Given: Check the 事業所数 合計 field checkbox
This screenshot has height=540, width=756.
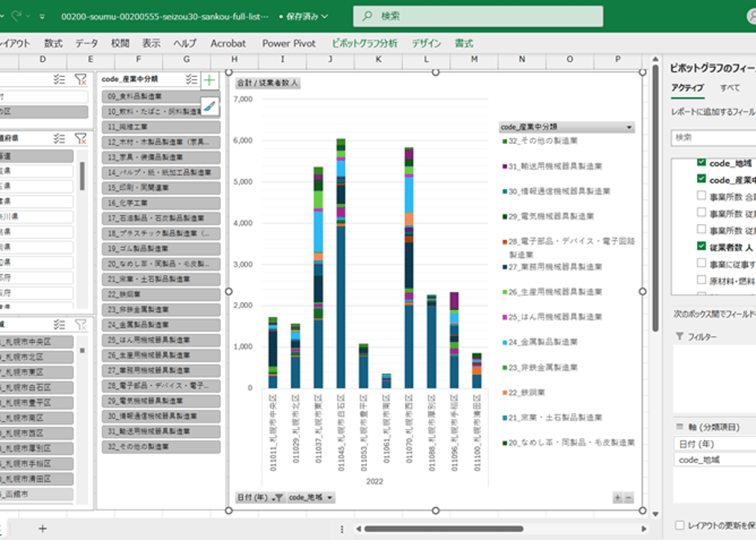Looking at the screenshot, I should (701, 196).
